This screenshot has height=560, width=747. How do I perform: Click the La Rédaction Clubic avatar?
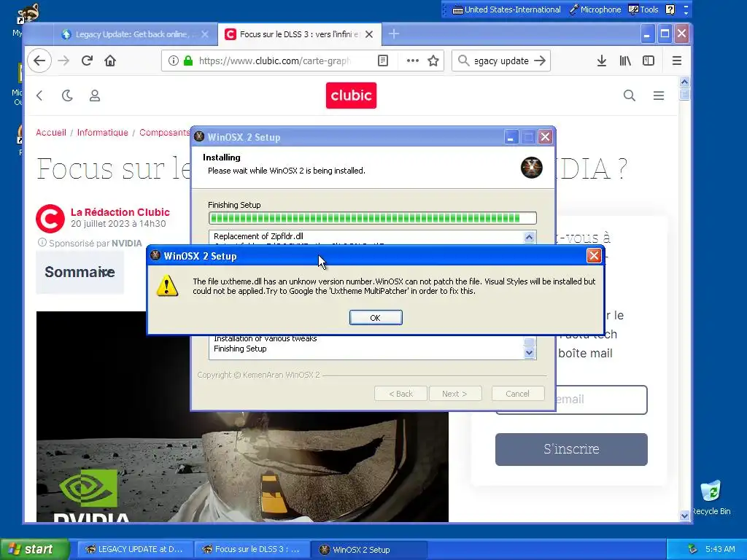50,219
